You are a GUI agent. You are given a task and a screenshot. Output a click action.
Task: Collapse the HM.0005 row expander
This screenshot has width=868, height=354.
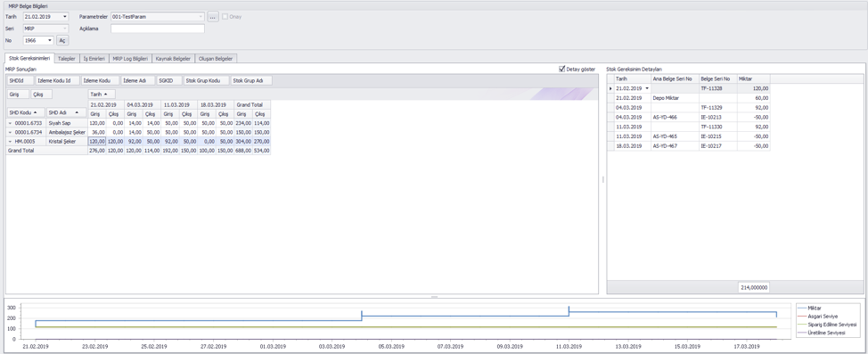click(11, 142)
